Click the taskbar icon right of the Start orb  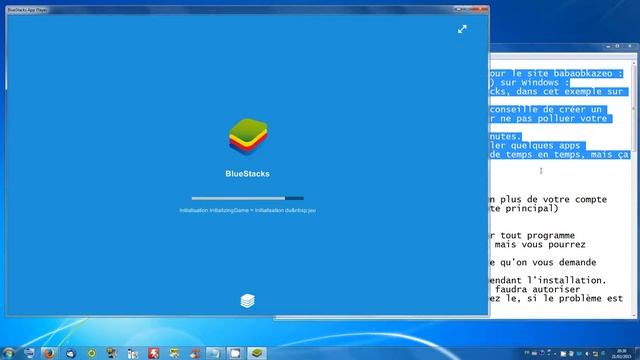tap(29, 353)
